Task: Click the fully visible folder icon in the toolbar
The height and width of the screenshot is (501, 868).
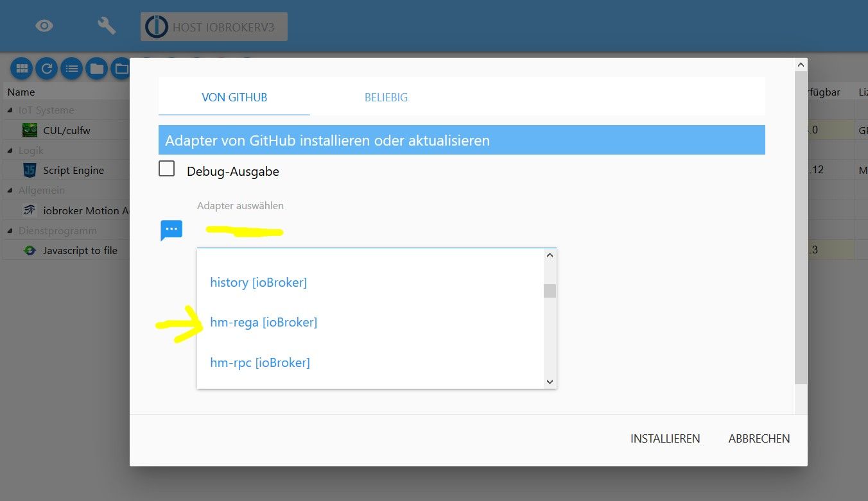Action: point(97,69)
